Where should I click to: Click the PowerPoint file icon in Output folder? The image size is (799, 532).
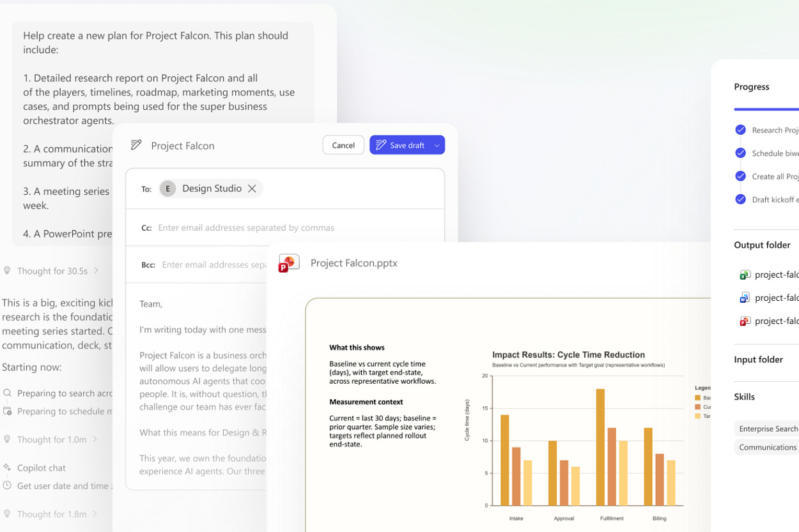point(745,321)
